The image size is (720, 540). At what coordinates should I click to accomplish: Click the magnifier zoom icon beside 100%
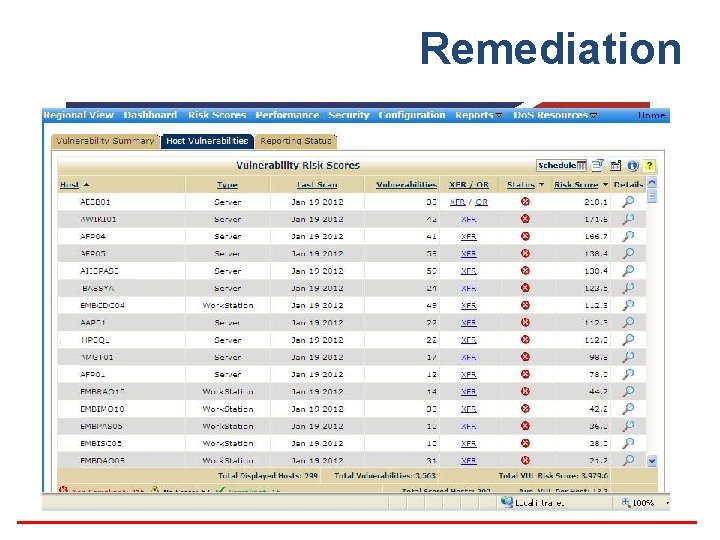626,503
